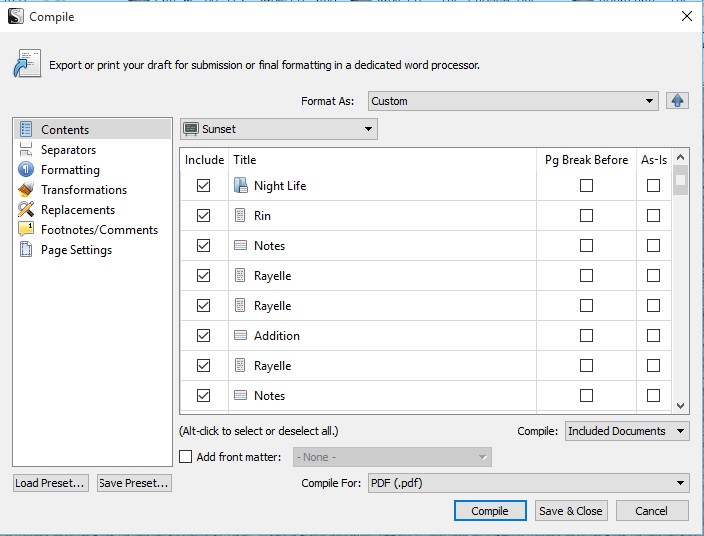
Task: Open the Page Settings pane
Action: pyautogui.click(x=76, y=250)
